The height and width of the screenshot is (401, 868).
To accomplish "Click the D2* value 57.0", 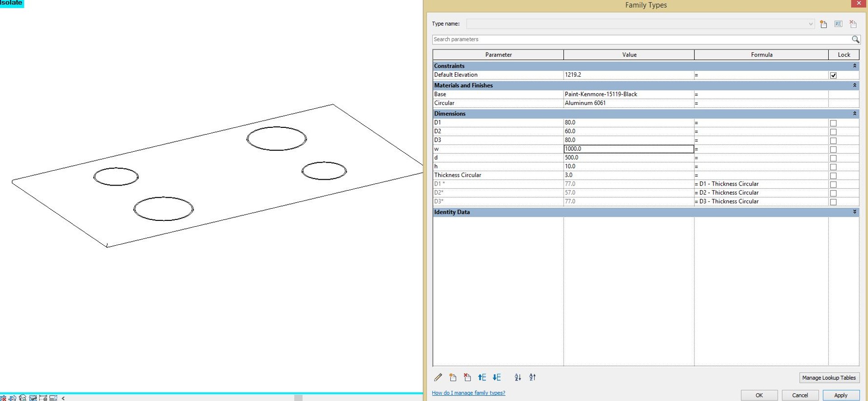I will click(x=570, y=193).
